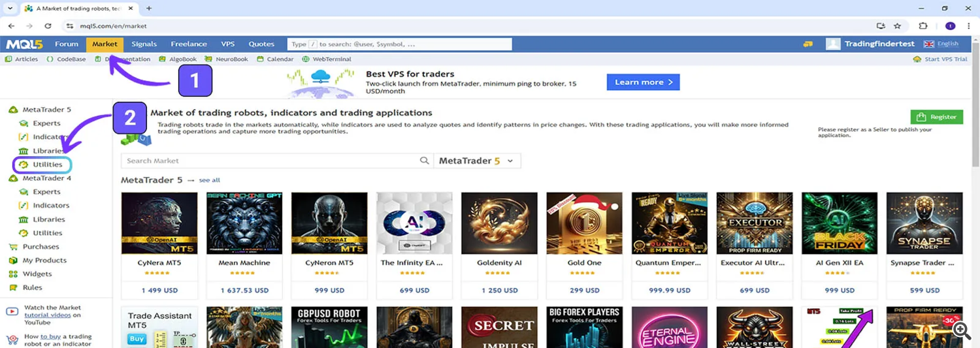Open a new browser tab

click(x=149, y=8)
